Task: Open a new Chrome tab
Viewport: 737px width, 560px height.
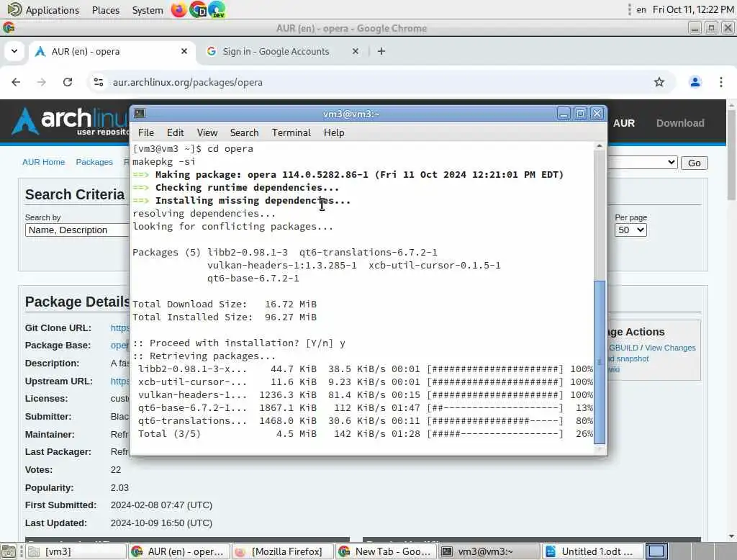Action: (381, 51)
